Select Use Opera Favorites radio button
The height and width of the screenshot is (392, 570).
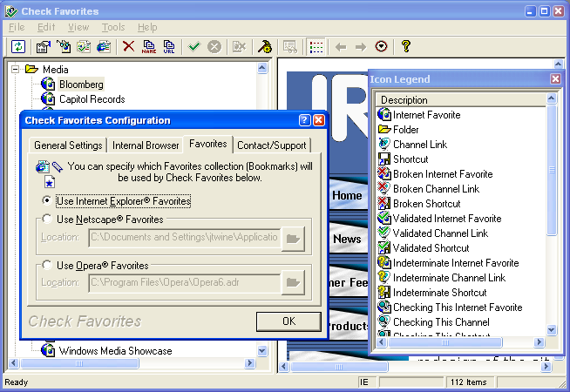46,265
